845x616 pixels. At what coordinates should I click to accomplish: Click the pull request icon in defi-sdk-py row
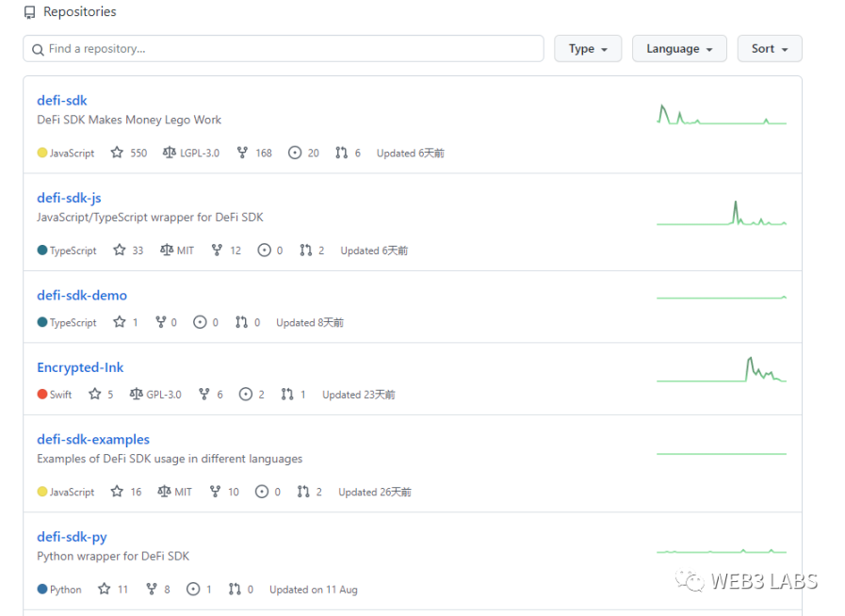(235, 589)
